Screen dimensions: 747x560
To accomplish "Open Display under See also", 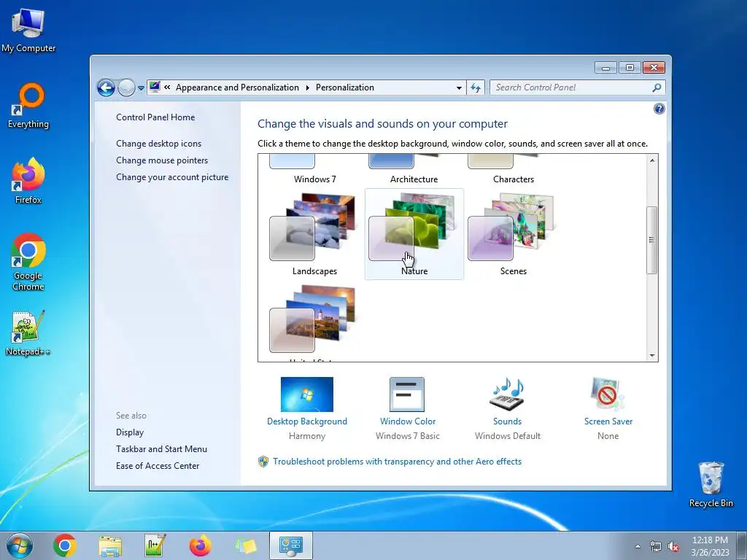I will (130, 432).
